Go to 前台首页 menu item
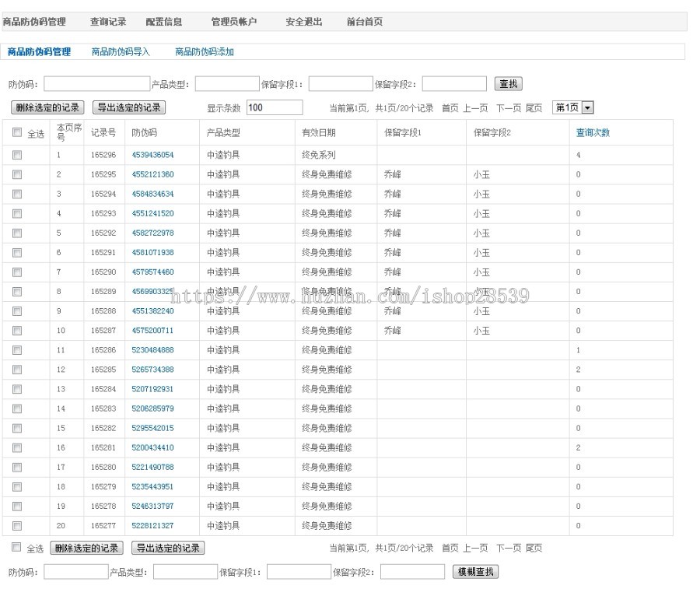The width and height of the screenshot is (700, 589). (365, 22)
